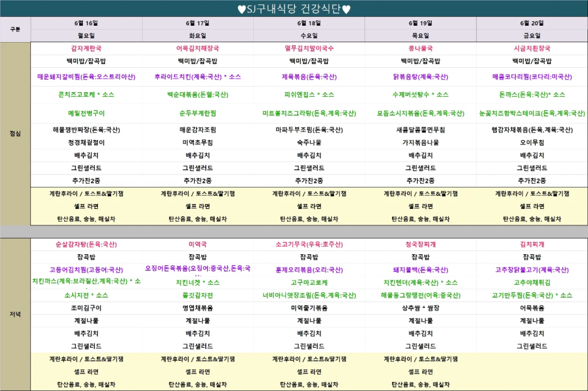Click the 매운돼지갈비찜 menu cell
This screenshot has width=588, height=391.
click(x=86, y=77)
